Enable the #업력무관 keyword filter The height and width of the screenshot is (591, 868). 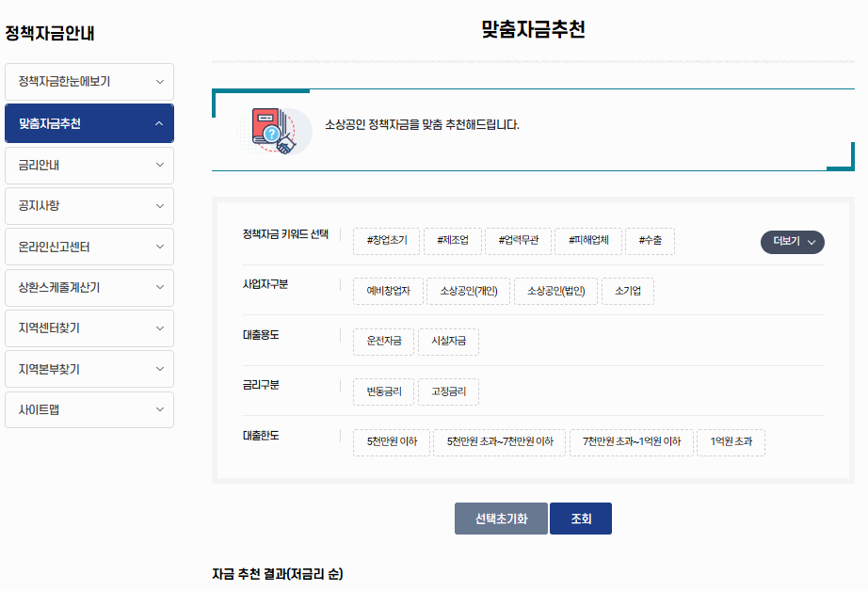(x=521, y=241)
